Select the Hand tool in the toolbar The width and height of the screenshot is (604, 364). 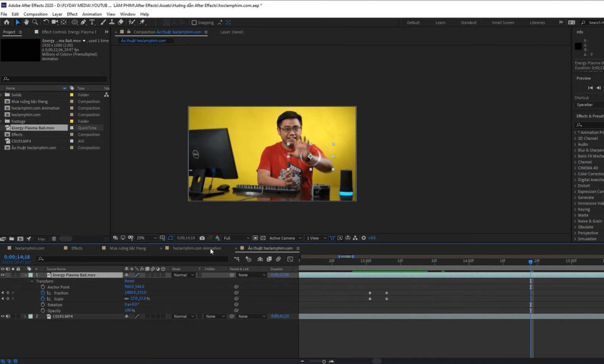click(26, 23)
